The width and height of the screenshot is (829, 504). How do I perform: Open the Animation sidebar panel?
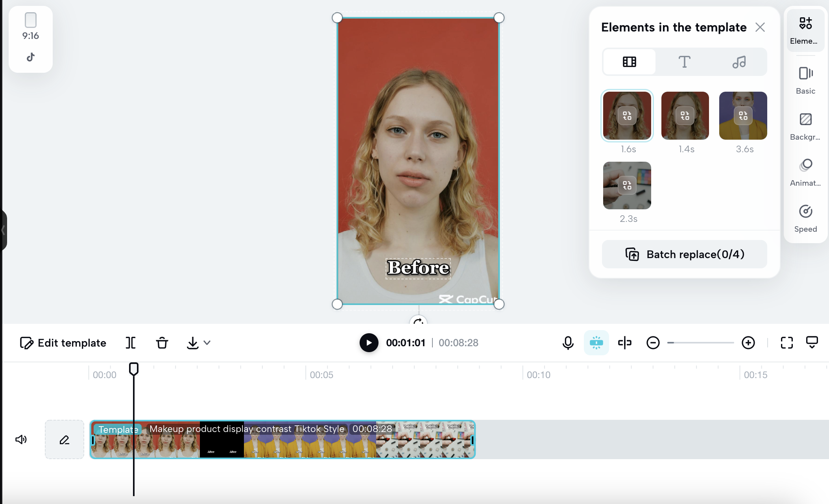(805, 172)
